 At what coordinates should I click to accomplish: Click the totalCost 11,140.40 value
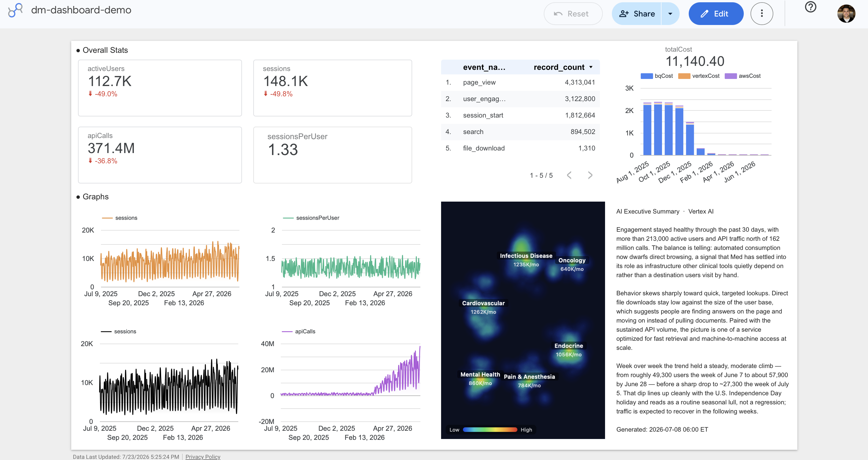coord(694,61)
